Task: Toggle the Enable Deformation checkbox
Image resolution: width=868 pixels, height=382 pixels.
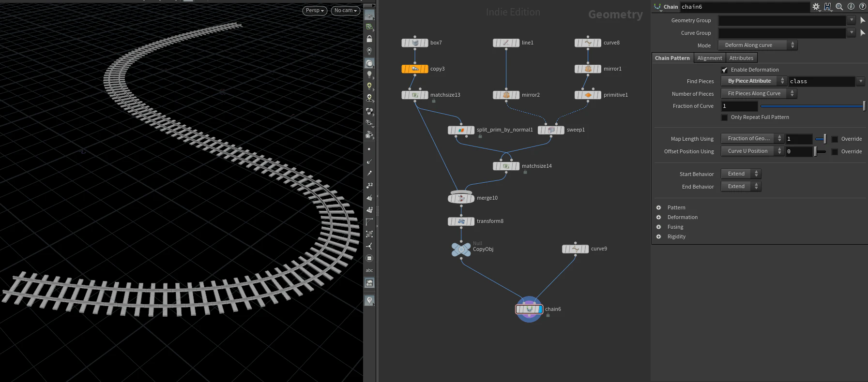Action: [x=724, y=70]
